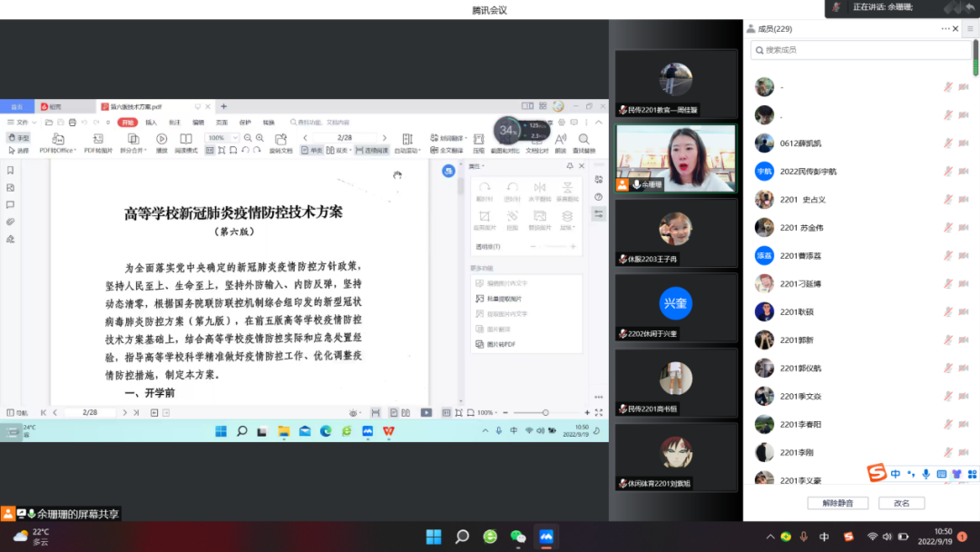Image resolution: width=980 pixels, height=552 pixels.
Task: Open WeChat from the Windows taskbar
Action: pyautogui.click(x=518, y=537)
